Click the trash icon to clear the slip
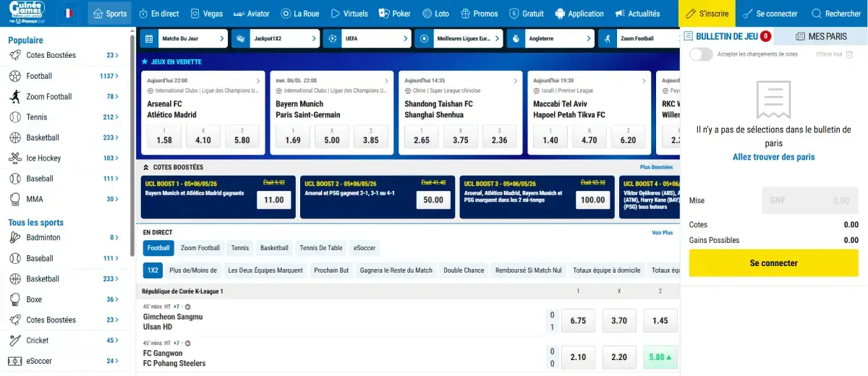Screen dimensions: 868x376 tap(850, 54)
